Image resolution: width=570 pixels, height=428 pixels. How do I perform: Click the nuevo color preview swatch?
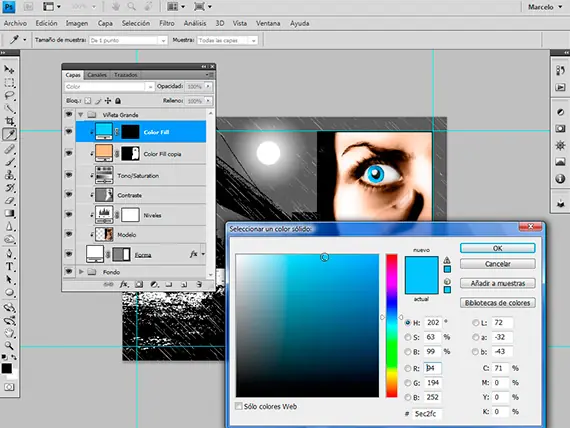pyautogui.click(x=421, y=265)
